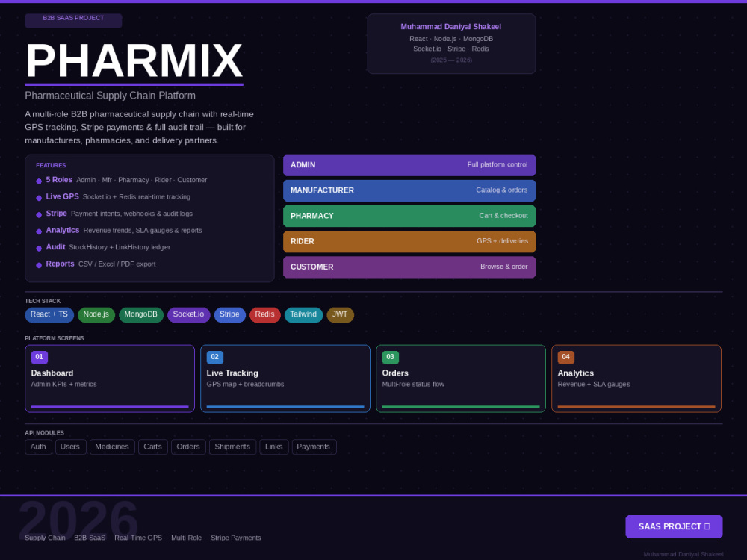
Task: Click the Pharmaceutical Supply Chain Platform subtitle
Action: tap(110, 96)
